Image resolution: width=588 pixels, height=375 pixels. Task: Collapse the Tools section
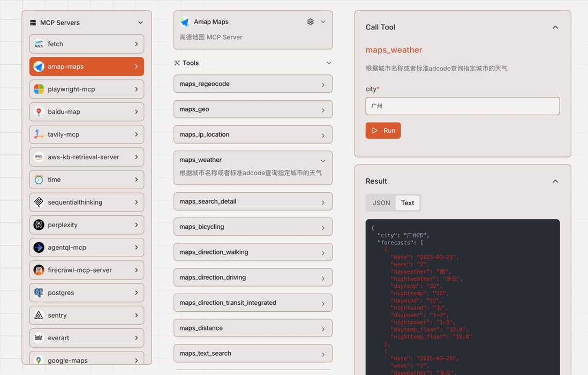[x=329, y=63]
